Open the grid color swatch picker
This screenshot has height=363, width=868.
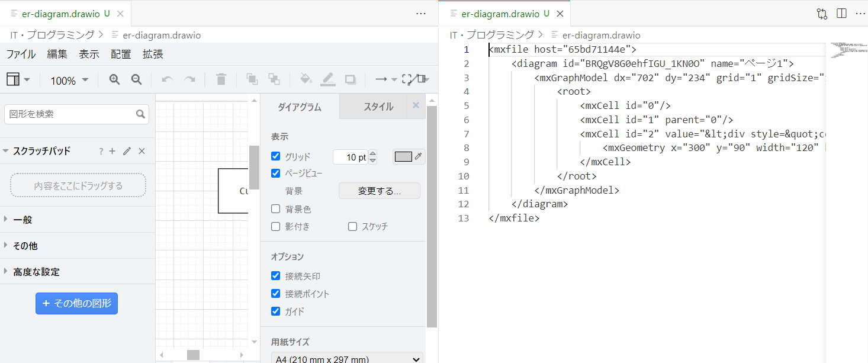[x=403, y=156]
